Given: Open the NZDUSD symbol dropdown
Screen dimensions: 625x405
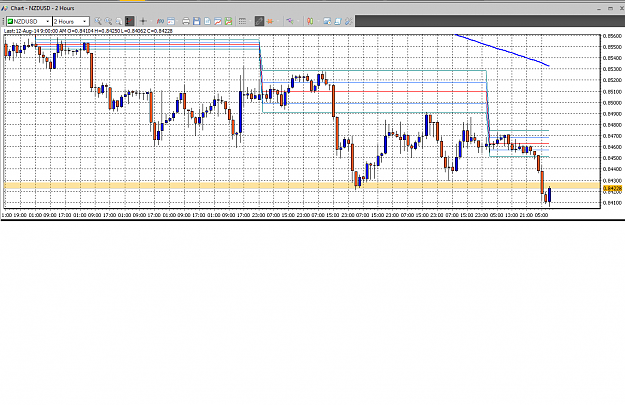Looking at the screenshot, I should click(29, 21).
